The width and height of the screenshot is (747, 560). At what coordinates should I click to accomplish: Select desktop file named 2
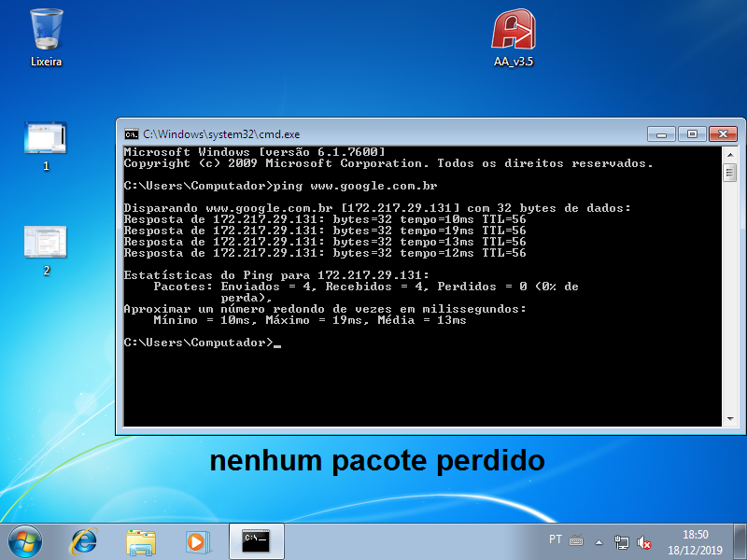coord(46,250)
